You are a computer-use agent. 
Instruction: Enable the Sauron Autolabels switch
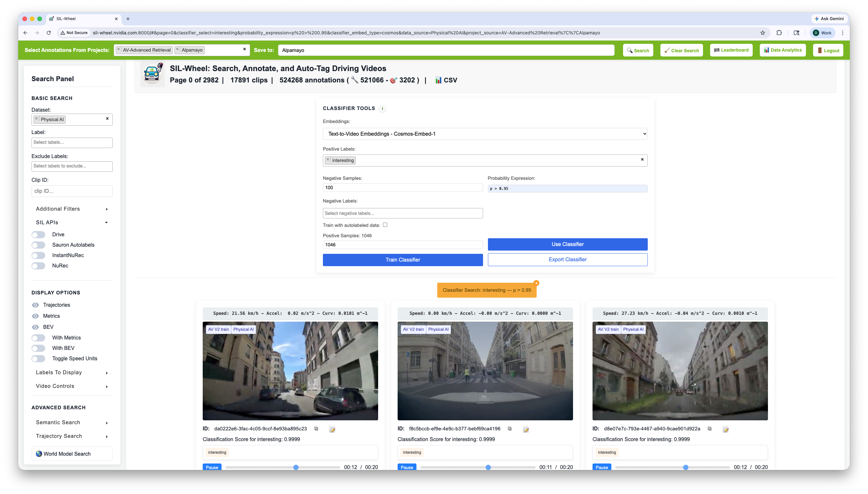pyautogui.click(x=38, y=245)
